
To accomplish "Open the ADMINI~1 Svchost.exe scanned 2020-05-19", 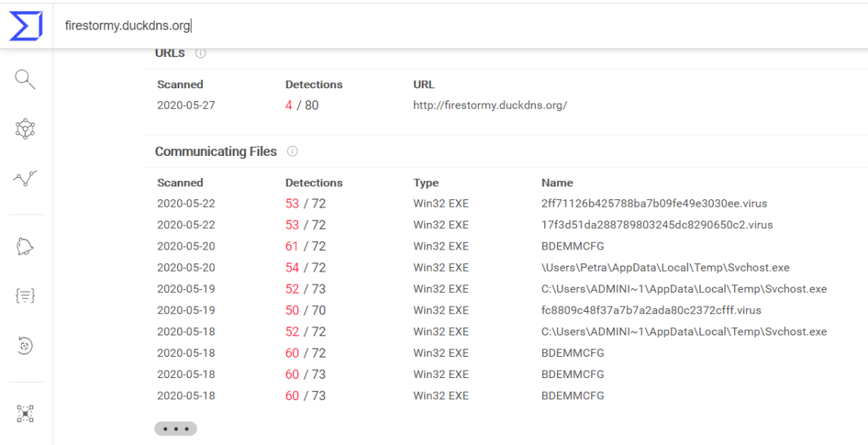I will point(684,289).
